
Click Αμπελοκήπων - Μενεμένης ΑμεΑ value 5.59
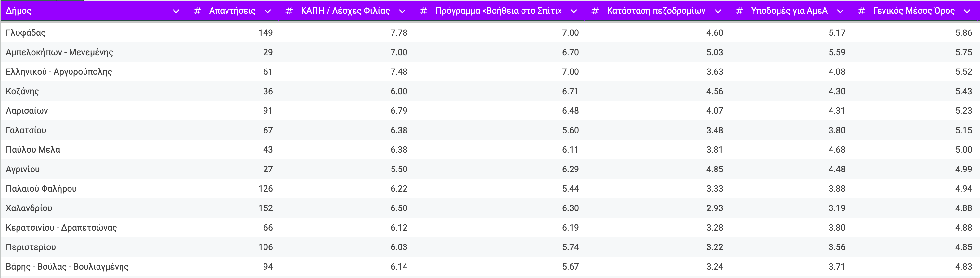[837, 52]
